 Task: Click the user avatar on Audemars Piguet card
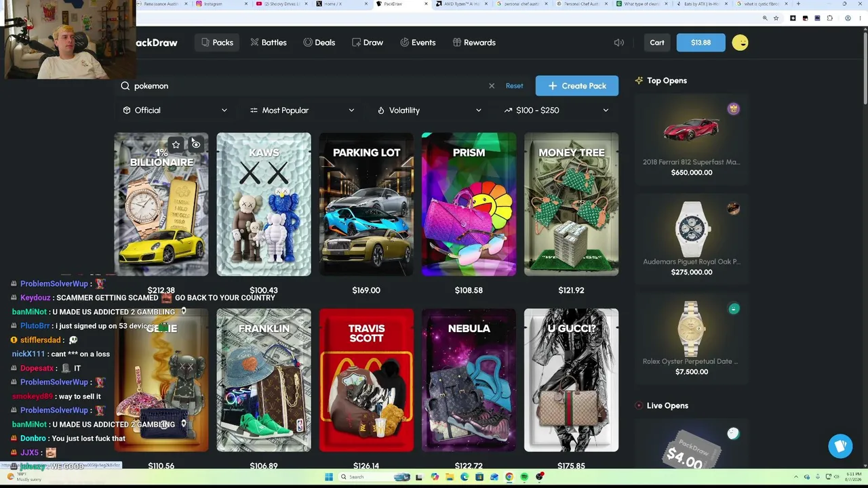coord(733,209)
